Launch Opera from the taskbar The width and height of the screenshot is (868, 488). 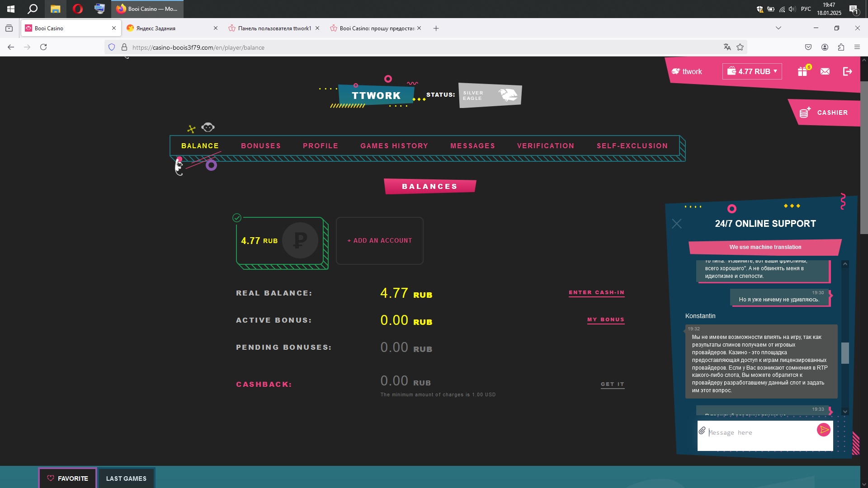point(78,9)
